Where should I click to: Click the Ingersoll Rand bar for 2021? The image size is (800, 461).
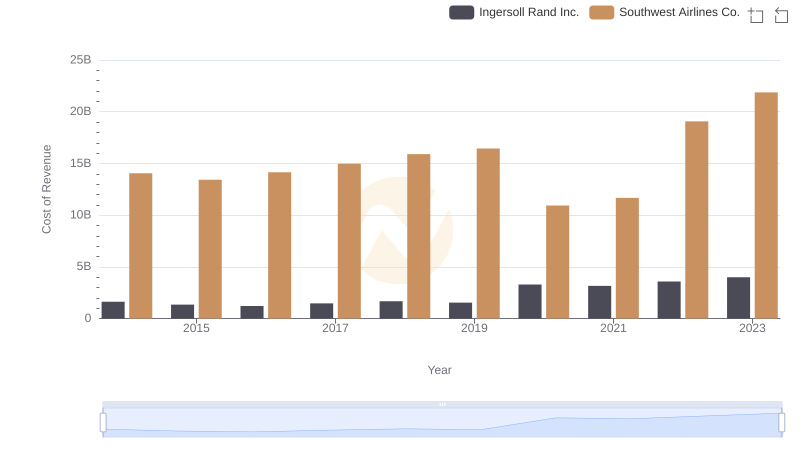pos(599,302)
